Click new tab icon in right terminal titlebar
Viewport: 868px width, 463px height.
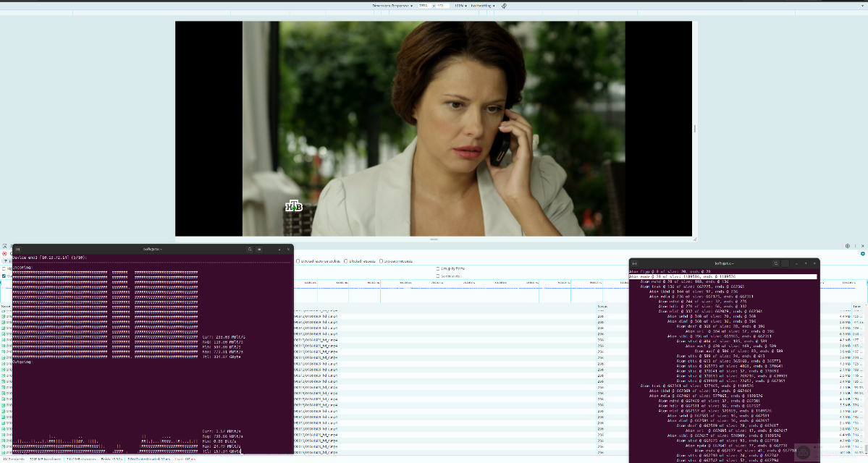click(x=634, y=263)
